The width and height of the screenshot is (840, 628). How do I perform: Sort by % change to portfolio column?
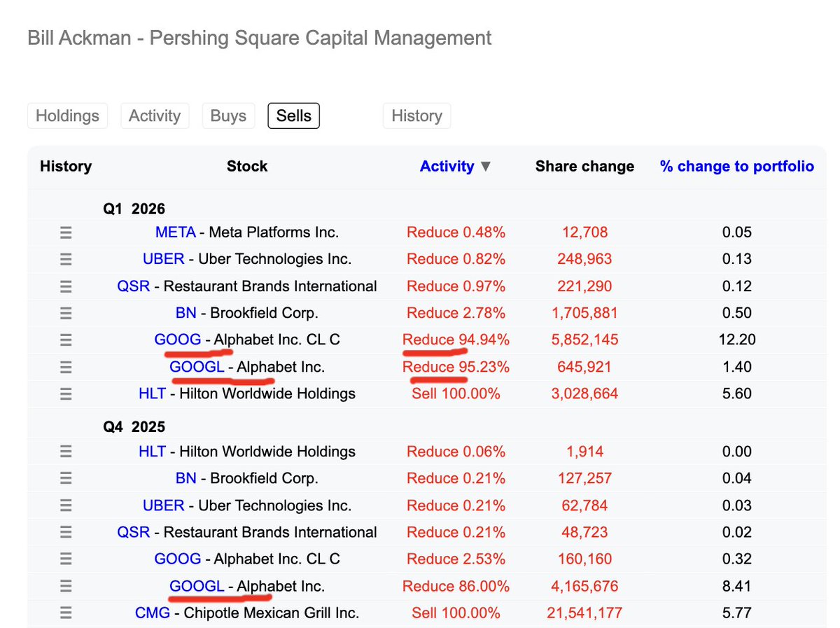coord(737,167)
